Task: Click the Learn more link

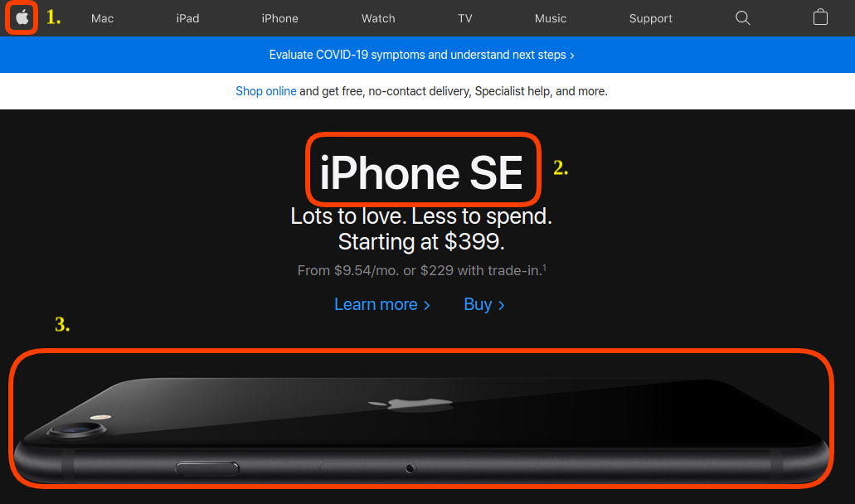Action: [x=381, y=304]
